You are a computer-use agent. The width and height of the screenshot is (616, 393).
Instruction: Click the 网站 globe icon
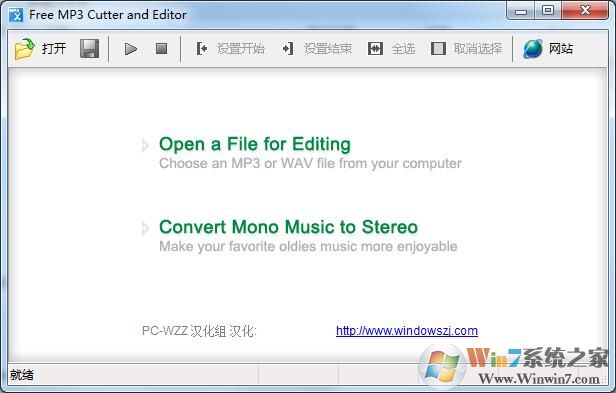pyautogui.click(x=533, y=49)
